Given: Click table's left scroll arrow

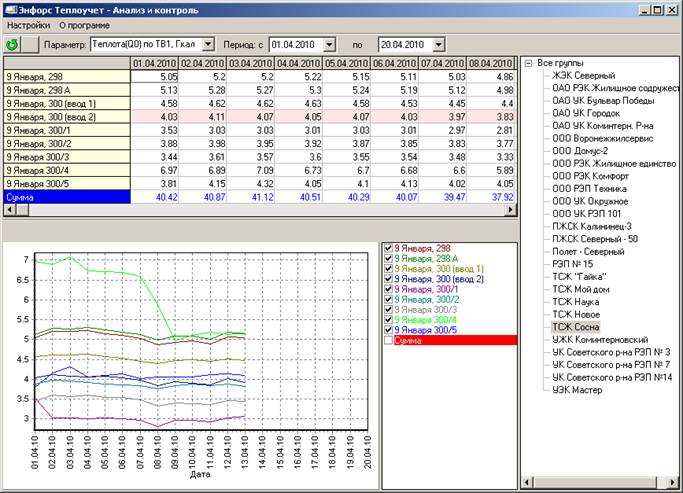Looking at the screenshot, I should coord(10,210).
